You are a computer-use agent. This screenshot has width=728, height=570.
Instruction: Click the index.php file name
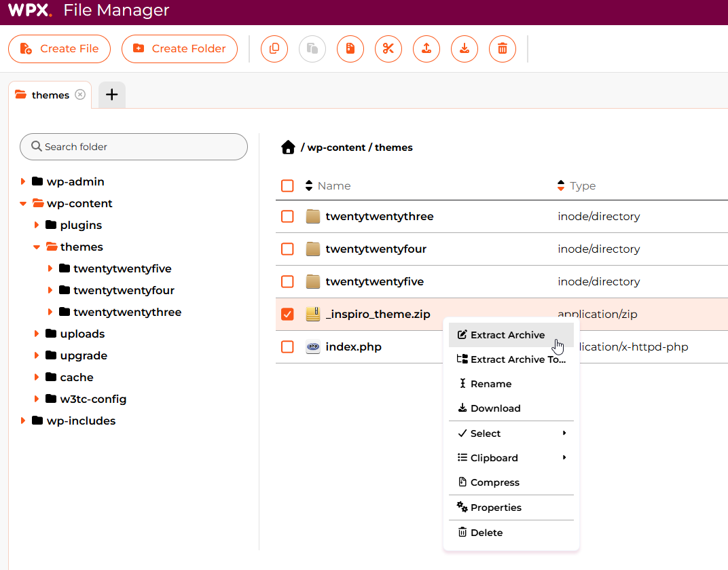(353, 346)
